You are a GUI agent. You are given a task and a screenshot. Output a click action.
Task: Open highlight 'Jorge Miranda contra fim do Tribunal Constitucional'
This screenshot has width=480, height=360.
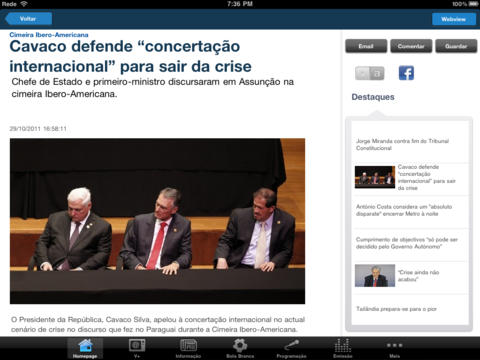pyautogui.click(x=411, y=144)
